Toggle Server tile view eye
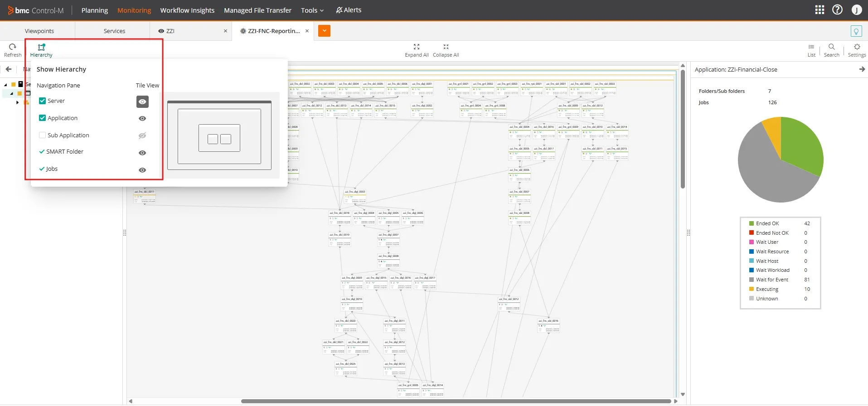 pyautogui.click(x=142, y=101)
